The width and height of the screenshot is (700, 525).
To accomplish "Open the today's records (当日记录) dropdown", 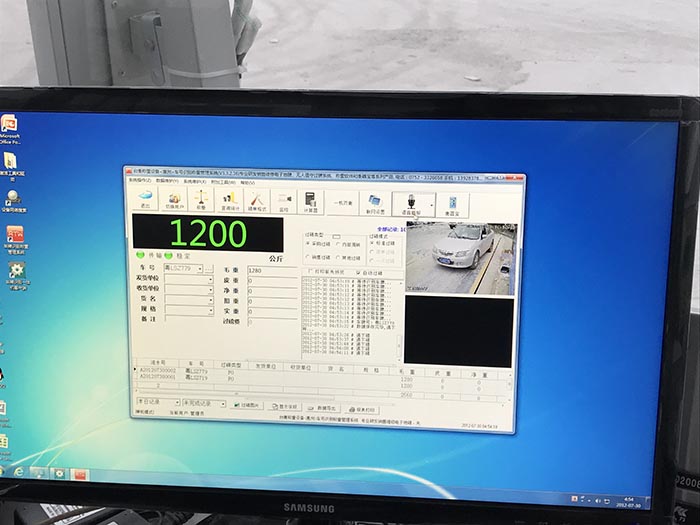I will point(158,402).
